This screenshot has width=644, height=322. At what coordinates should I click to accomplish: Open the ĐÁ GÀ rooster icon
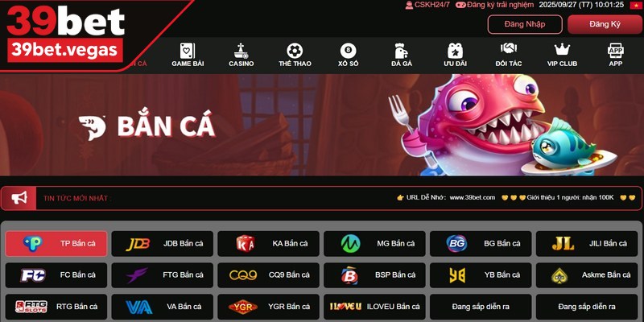click(401, 51)
